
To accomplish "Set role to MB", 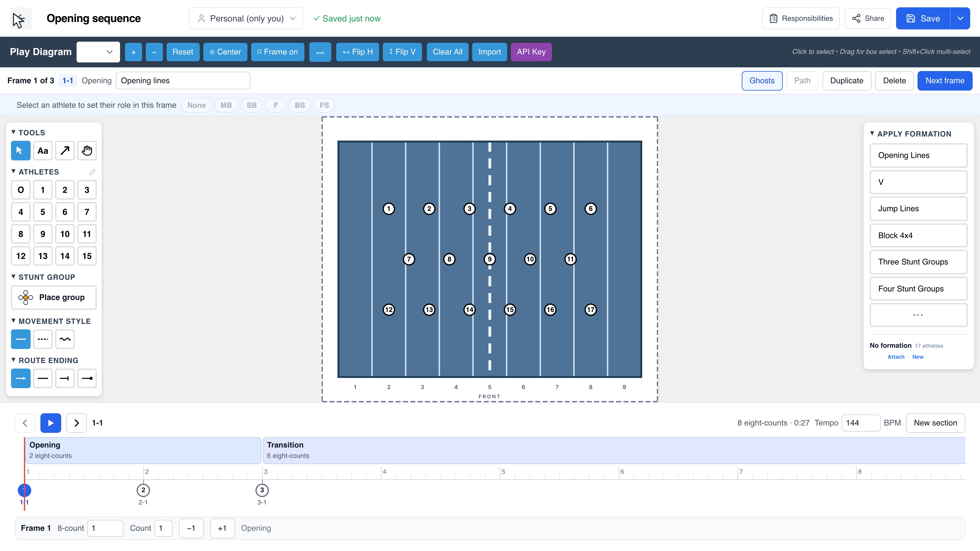I will point(226,105).
